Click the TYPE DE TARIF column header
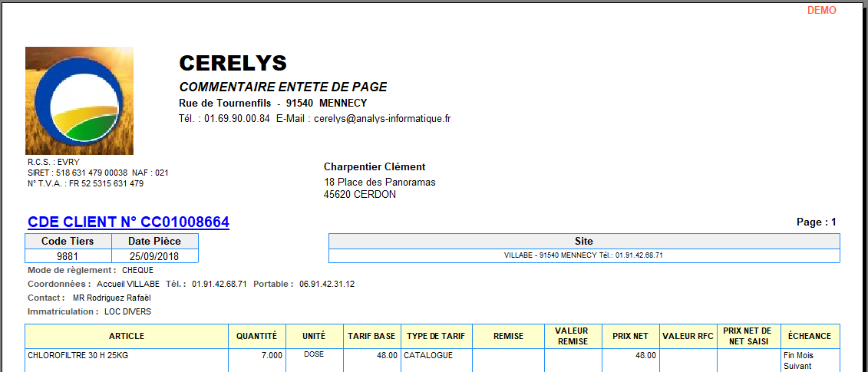This screenshot has width=868, height=372. coord(436,336)
